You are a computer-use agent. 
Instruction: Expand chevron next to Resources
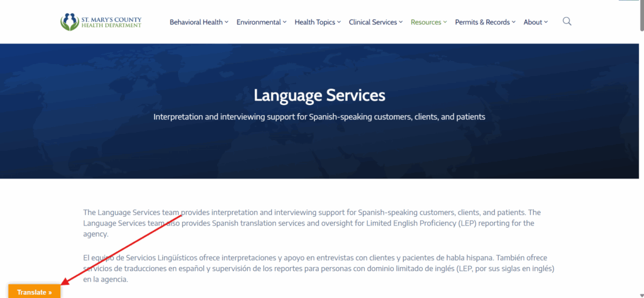[x=445, y=22]
